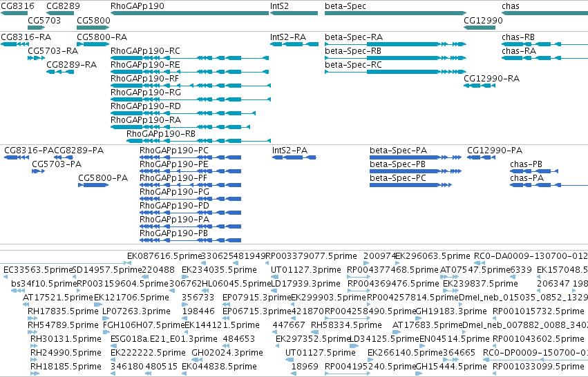The width and height of the screenshot is (588, 377).
Task: Select the CG8289 gene label
Action: tap(63, 6)
